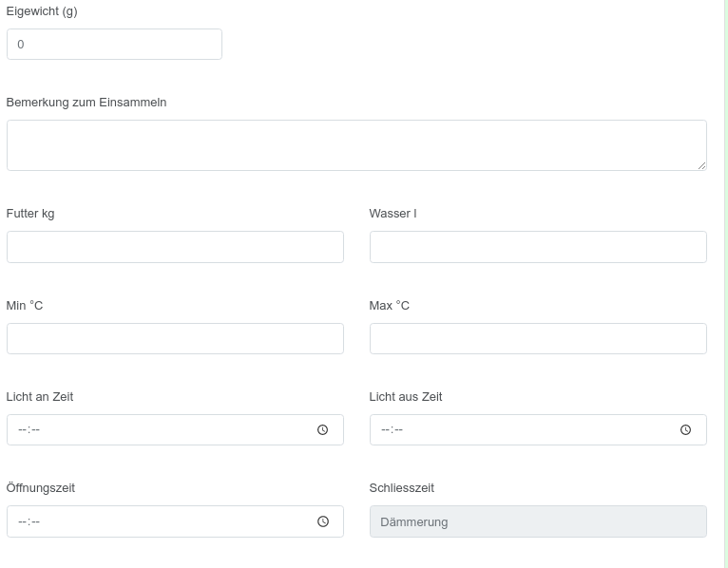Image resolution: width=728 pixels, height=568 pixels.
Task: Click the Licht an Zeit time field
Action: 175,429
